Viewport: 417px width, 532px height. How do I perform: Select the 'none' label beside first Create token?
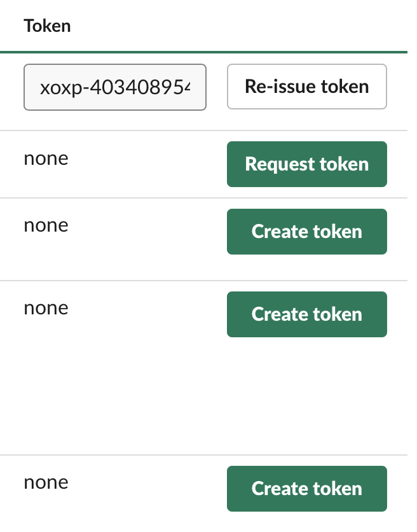coord(46,226)
